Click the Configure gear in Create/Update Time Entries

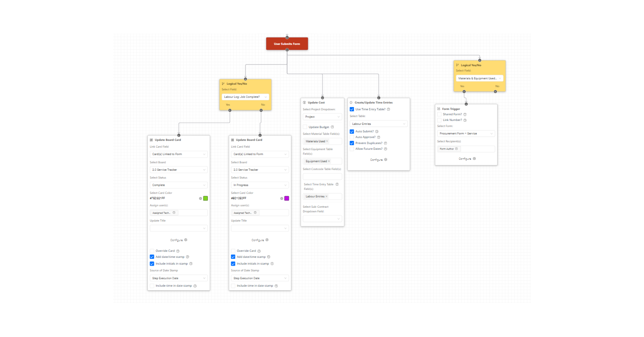(386, 159)
